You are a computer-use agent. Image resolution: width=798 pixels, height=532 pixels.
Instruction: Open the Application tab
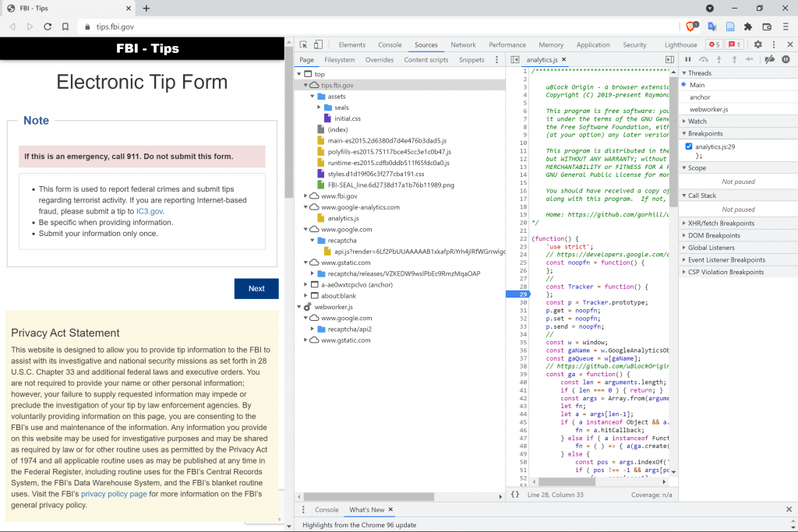(593, 44)
